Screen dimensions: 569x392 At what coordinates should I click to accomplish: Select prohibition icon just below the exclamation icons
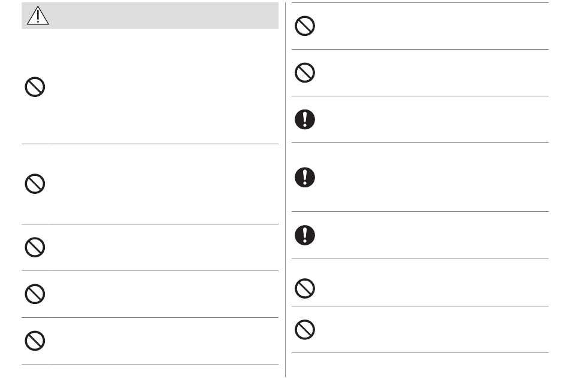305,288
